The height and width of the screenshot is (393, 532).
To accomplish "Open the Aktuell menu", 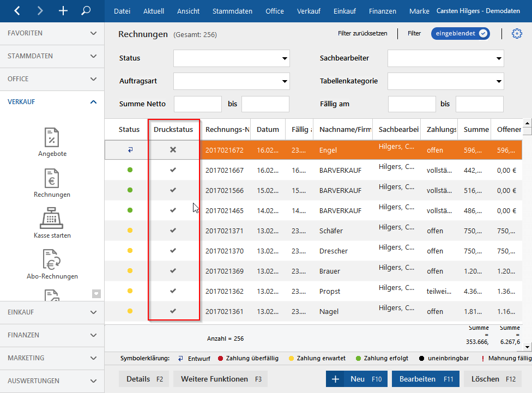I will click(x=154, y=11).
